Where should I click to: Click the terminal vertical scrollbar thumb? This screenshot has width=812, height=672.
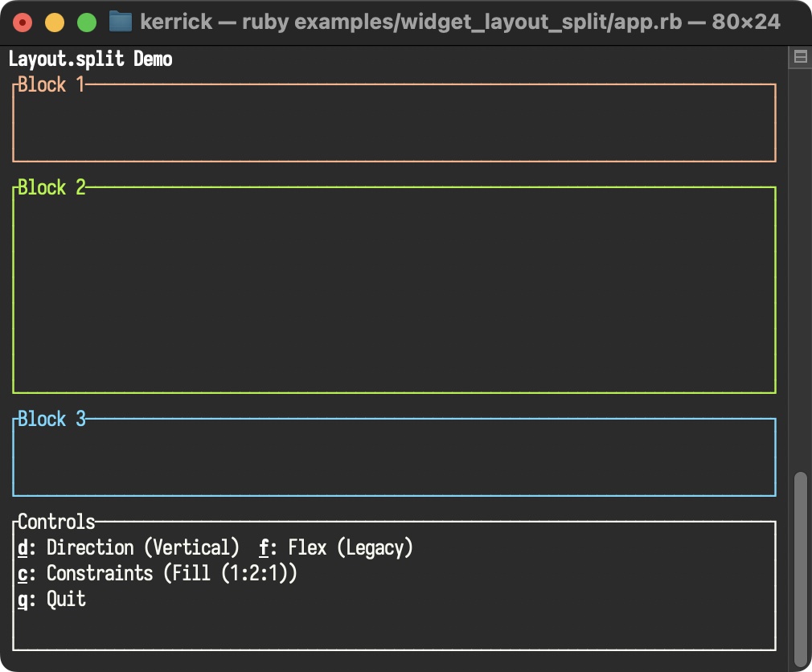[x=801, y=569]
